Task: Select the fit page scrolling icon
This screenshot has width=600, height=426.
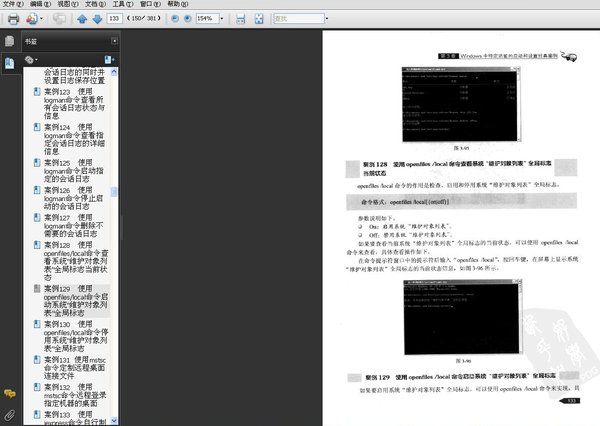Action: coord(241,18)
